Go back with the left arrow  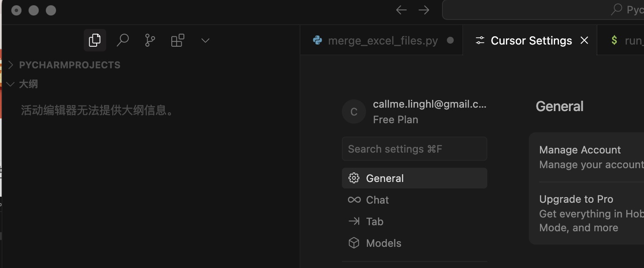click(401, 10)
